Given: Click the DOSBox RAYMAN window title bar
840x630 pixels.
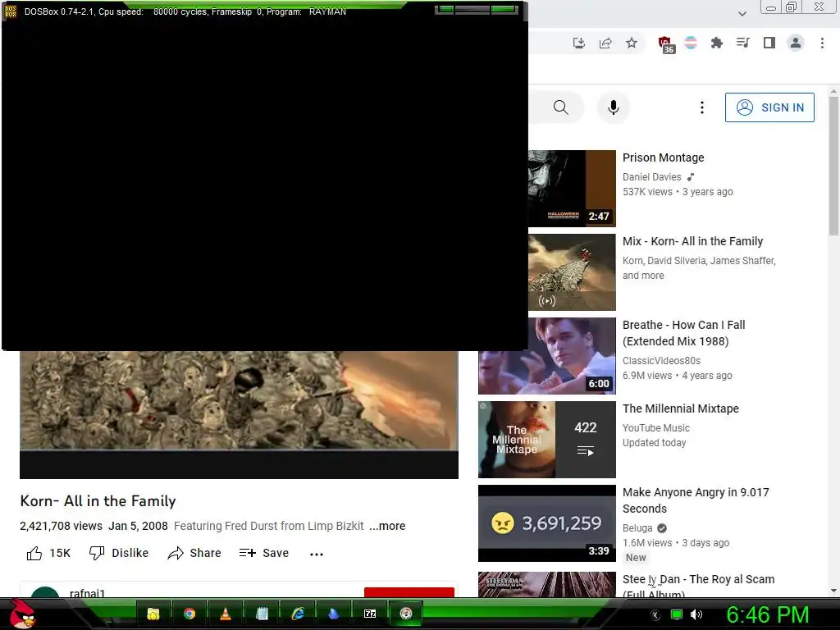Looking at the screenshot, I should (265, 11).
